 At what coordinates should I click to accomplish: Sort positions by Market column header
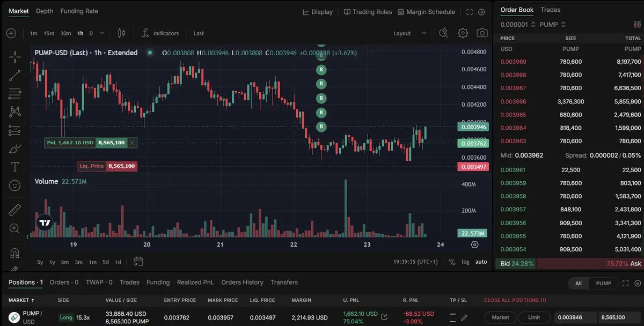(x=21, y=300)
